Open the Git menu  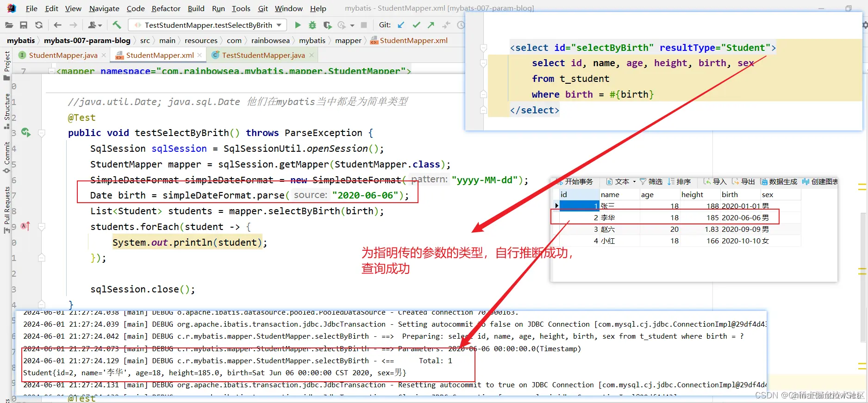tap(263, 8)
